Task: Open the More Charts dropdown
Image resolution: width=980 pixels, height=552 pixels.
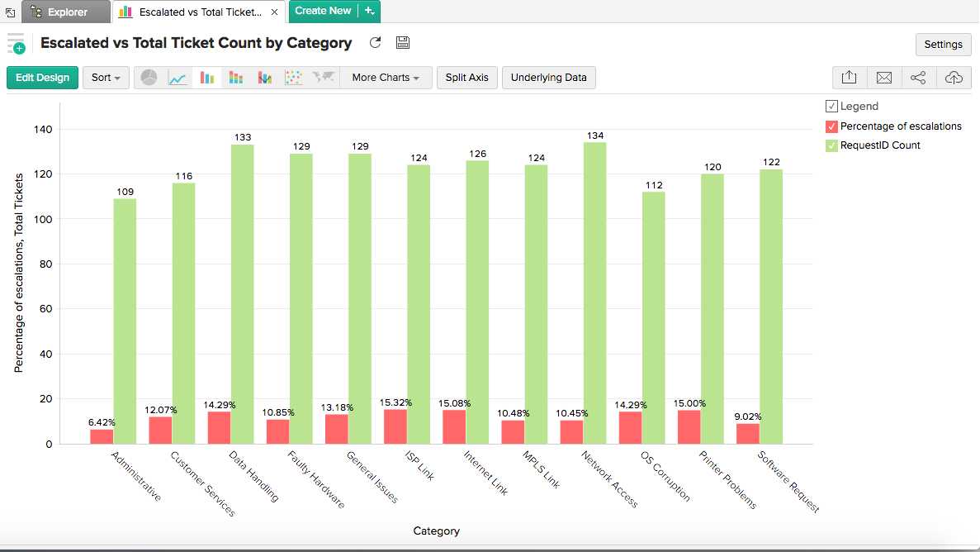Action: pyautogui.click(x=386, y=77)
